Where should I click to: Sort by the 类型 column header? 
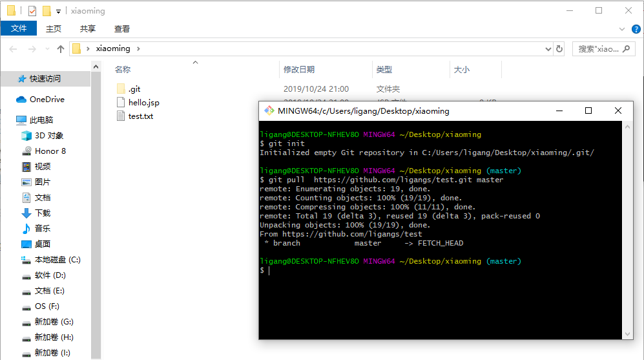[x=384, y=69]
